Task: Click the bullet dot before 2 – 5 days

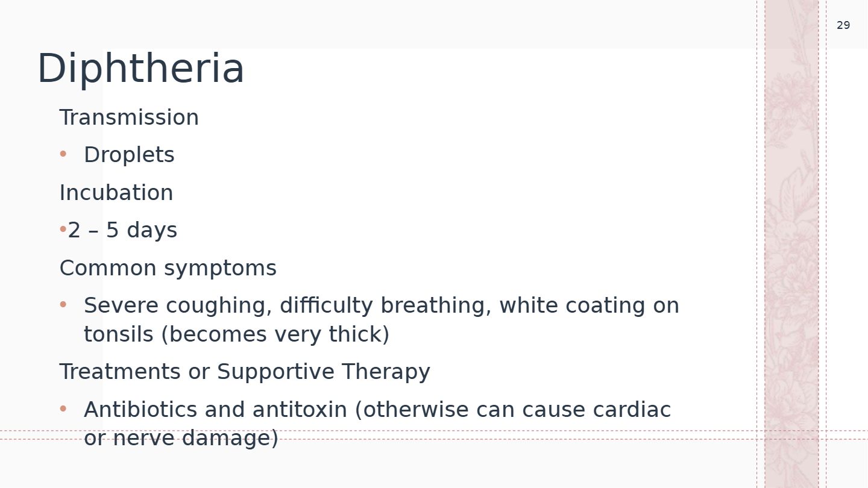Action: click(x=63, y=230)
